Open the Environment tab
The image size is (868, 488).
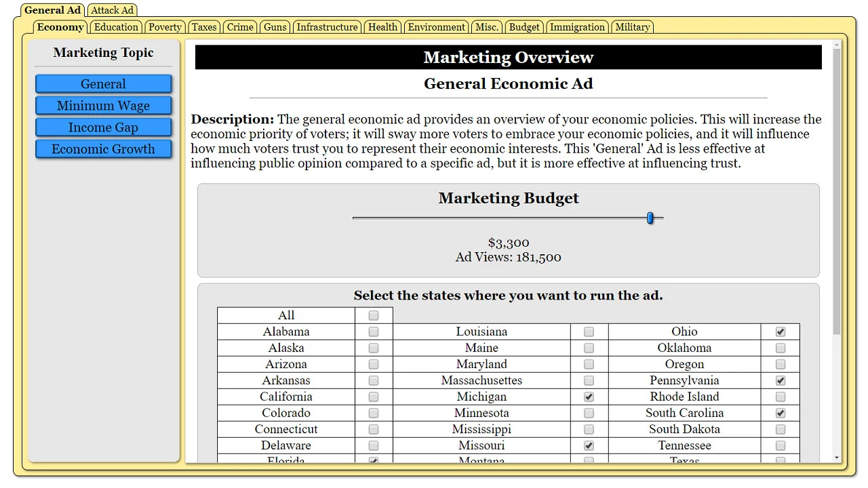pos(436,26)
